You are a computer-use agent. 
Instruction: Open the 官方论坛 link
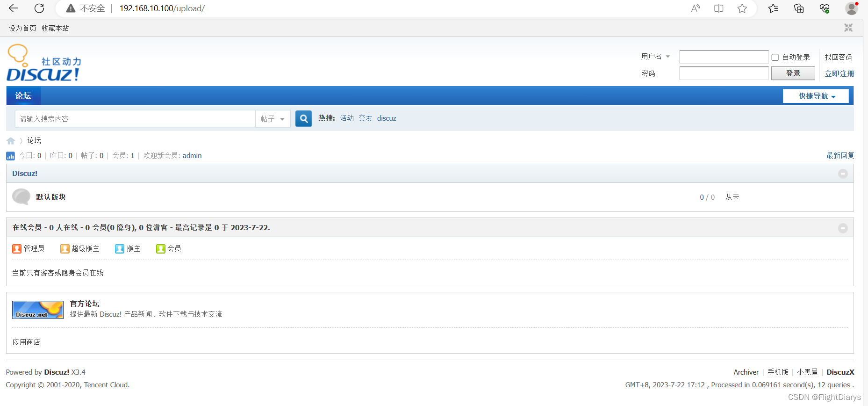click(85, 304)
